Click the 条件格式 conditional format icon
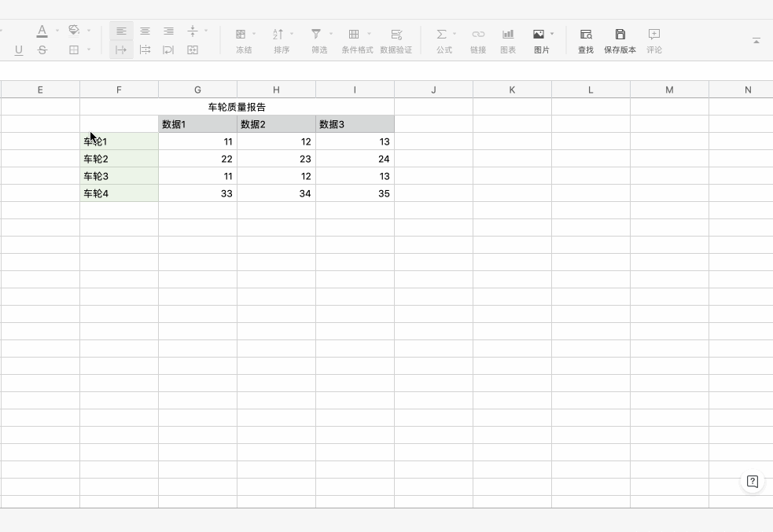Screen dimensions: 773x532 (x=354, y=34)
